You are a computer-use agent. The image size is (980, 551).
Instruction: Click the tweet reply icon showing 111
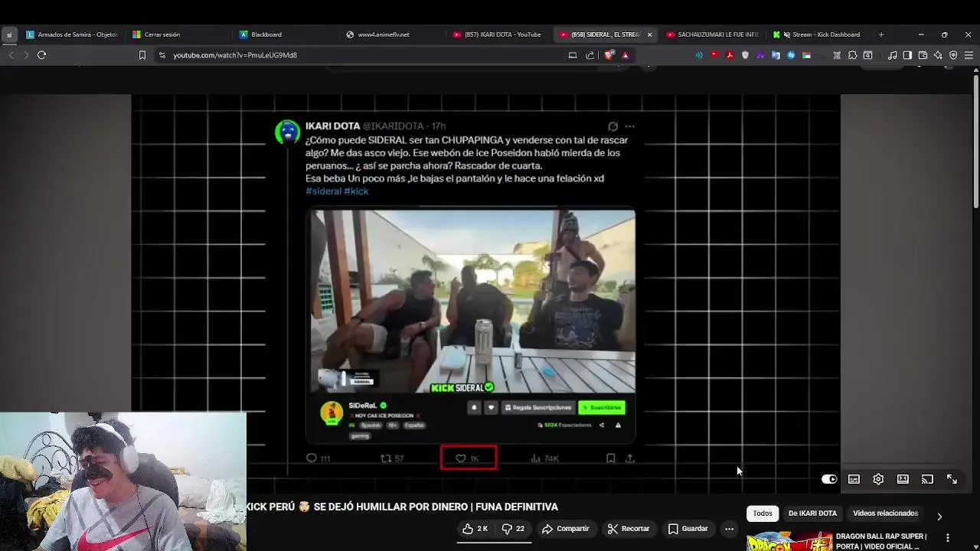click(x=311, y=458)
